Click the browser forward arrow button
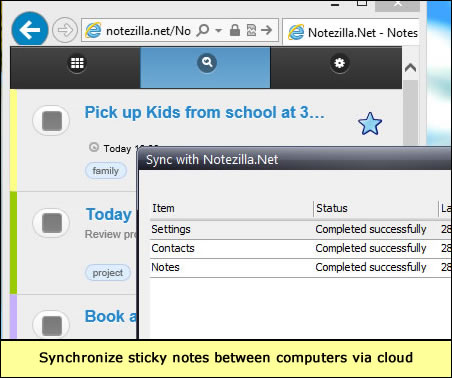The image size is (452, 378). coord(65,30)
